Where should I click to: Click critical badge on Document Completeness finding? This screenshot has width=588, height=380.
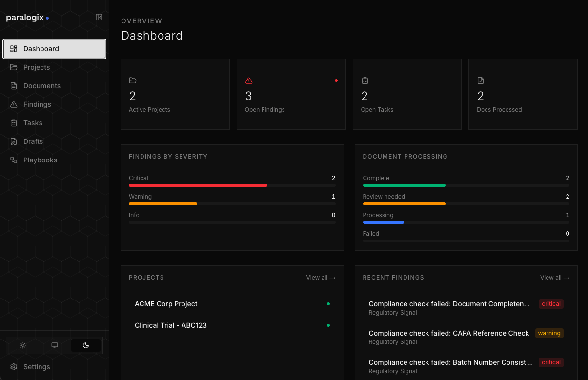point(551,304)
